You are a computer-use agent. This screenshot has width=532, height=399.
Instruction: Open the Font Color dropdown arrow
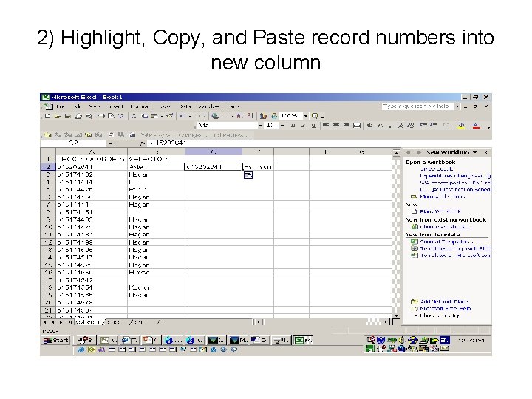coord(483,126)
